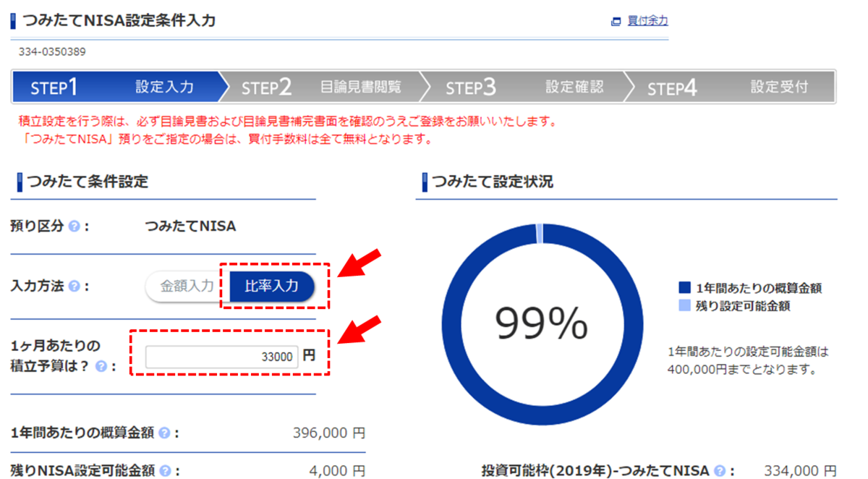The height and width of the screenshot is (479, 868).
Task: Click the つみたて設定状況 section heading
Action: (493, 182)
